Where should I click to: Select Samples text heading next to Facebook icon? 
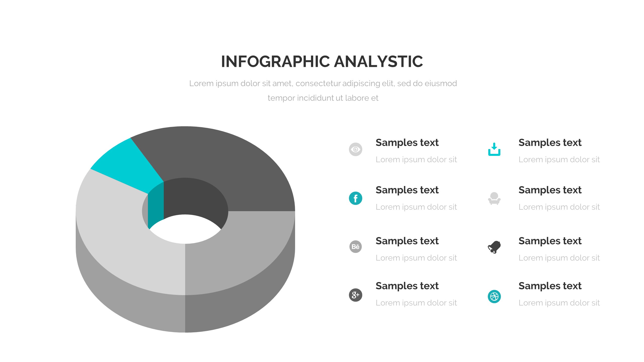(x=407, y=190)
